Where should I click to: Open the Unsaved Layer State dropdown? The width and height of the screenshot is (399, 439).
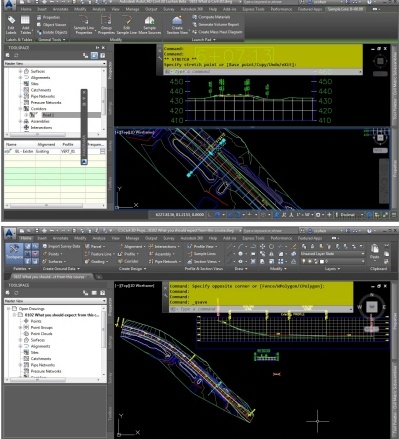coord(332,254)
